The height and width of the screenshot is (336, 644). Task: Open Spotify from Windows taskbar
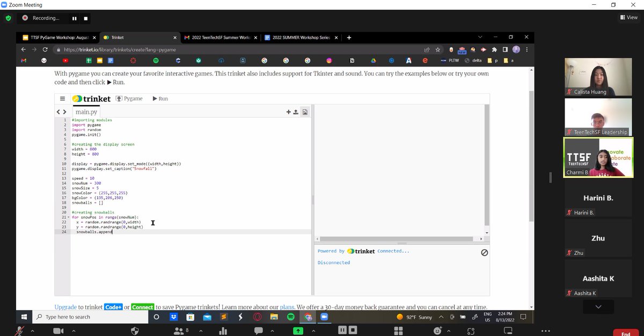(x=290, y=317)
